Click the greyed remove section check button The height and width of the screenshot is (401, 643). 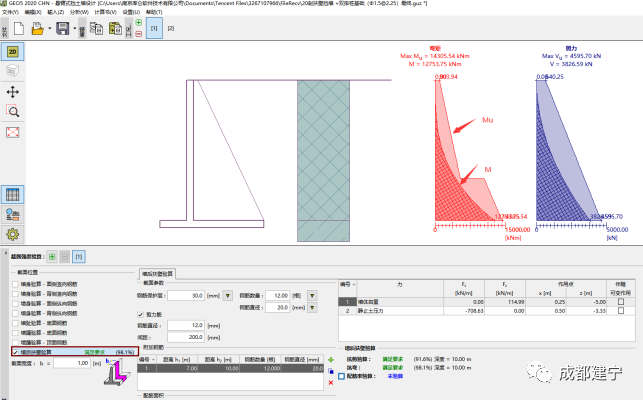pos(65,257)
